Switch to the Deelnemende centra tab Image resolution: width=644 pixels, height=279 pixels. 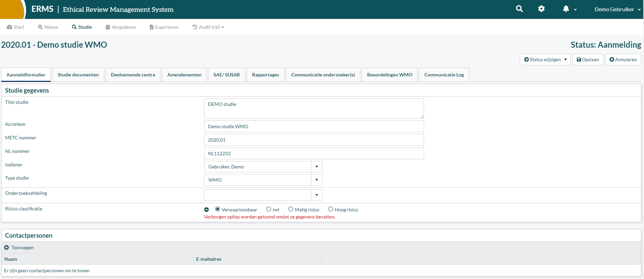pos(133,75)
